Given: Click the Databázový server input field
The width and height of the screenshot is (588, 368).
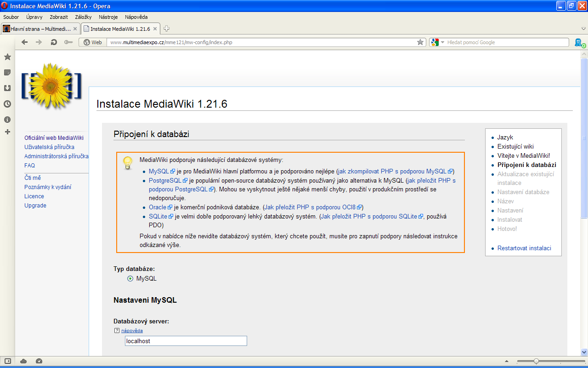Looking at the screenshot, I should pos(186,341).
